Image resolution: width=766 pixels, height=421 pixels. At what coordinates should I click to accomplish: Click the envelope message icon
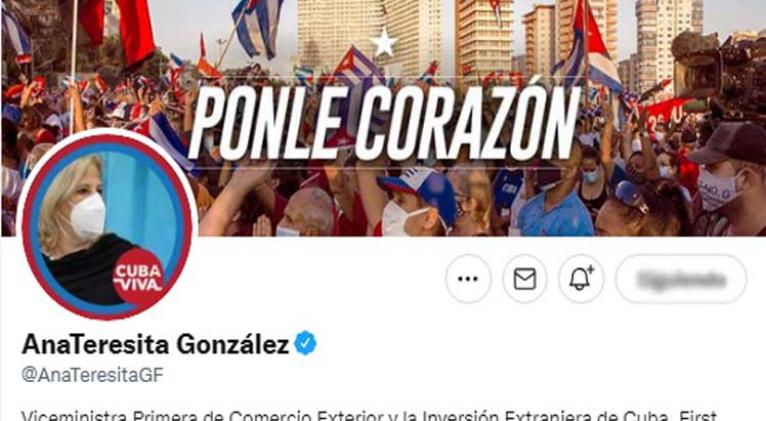(525, 279)
